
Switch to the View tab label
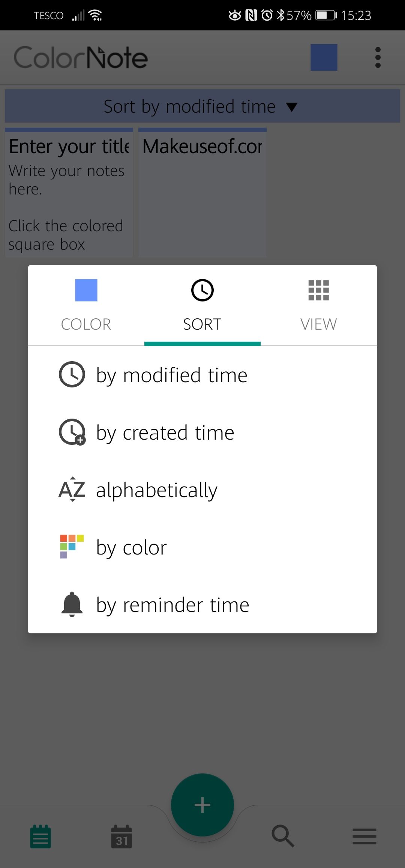pyautogui.click(x=318, y=324)
